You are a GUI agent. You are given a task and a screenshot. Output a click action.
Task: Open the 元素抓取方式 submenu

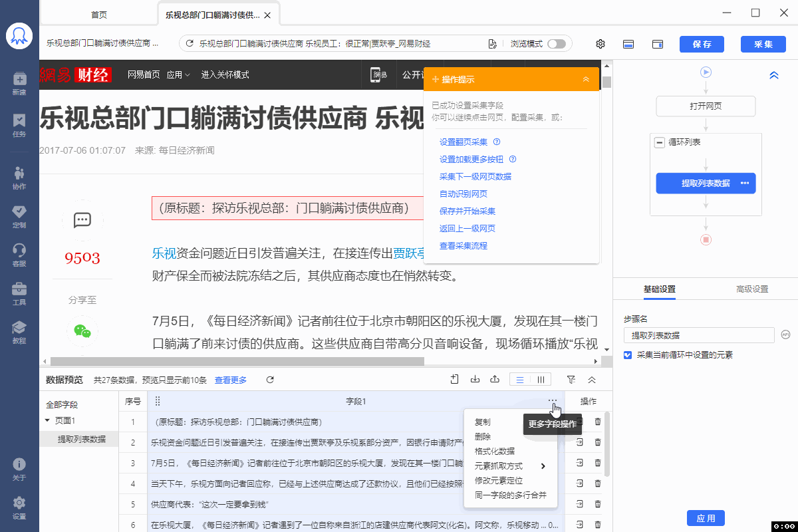point(511,465)
